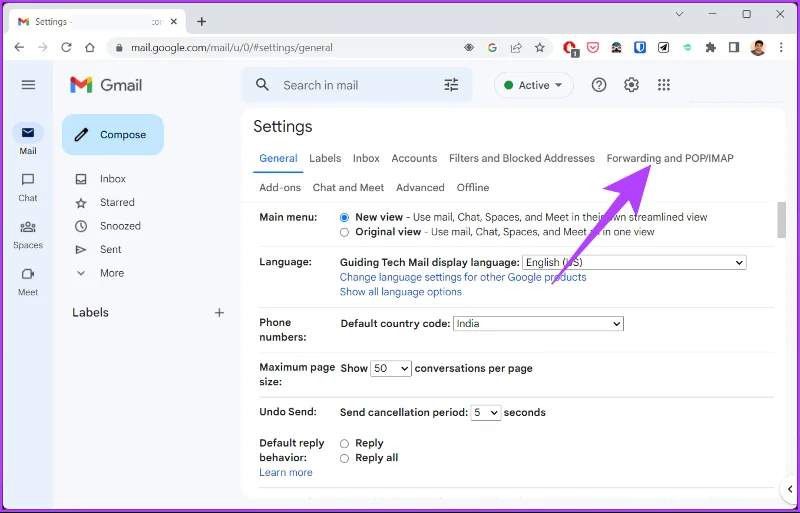Click the Gmail logo
The width and height of the screenshot is (800, 513).
pyautogui.click(x=106, y=85)
